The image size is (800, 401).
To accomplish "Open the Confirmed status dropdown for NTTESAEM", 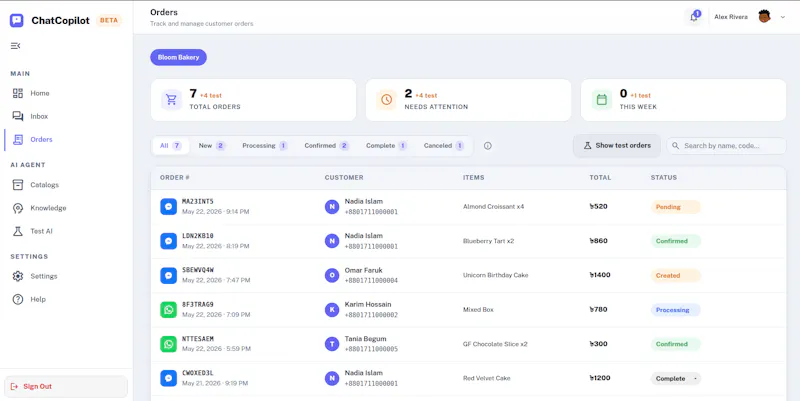I will pyautogui.click(x=676, y=344).
